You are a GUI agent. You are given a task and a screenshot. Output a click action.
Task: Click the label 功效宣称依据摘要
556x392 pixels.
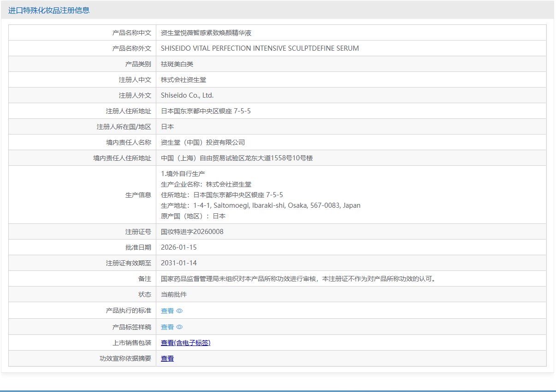[x=125, y=358]
